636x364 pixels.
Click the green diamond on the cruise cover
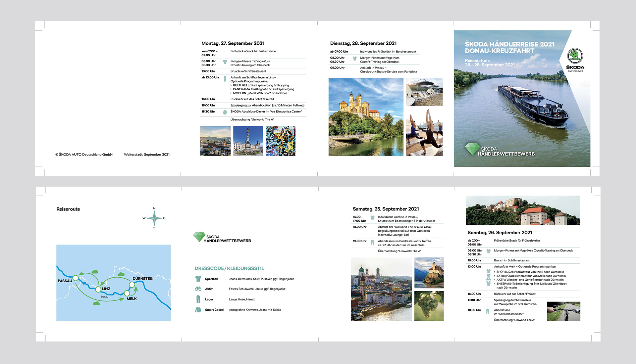(472, 149)
